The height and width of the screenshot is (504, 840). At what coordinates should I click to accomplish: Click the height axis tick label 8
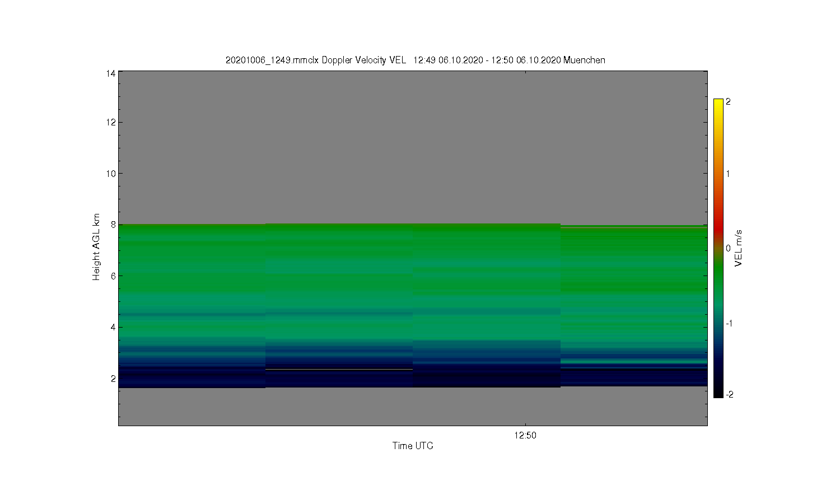pyautogui.click(x=113, y=225)
